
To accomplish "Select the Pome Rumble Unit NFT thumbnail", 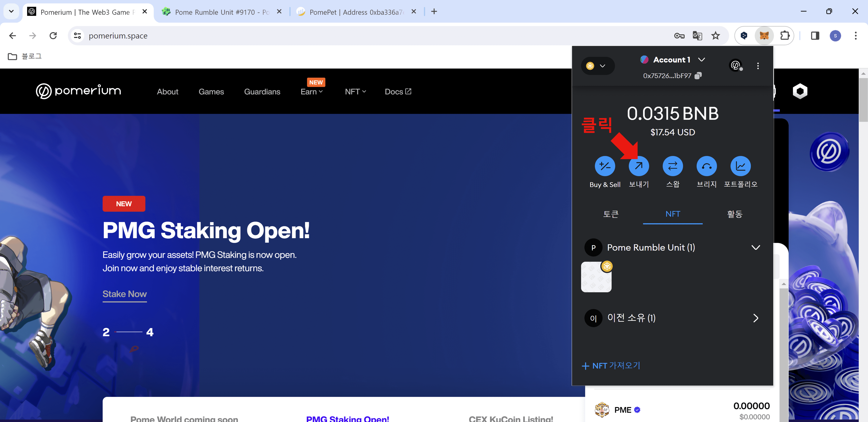I will (596, 277).
